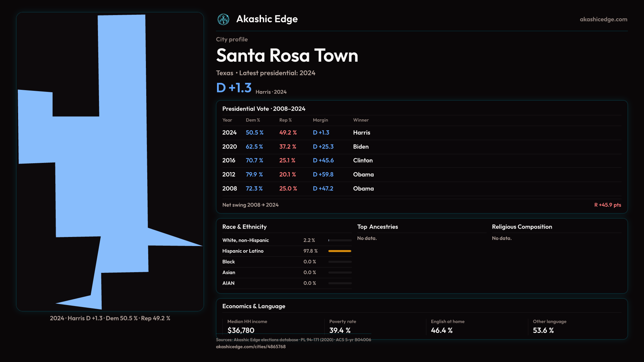Click the English at home 46.4 % stat
Image resolution: width=644 pixels, height=362 pixels.
click(x=441, y=330)
